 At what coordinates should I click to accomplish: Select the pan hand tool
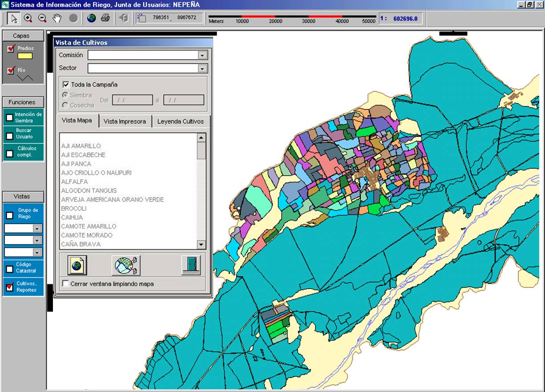tap(57, 18)
